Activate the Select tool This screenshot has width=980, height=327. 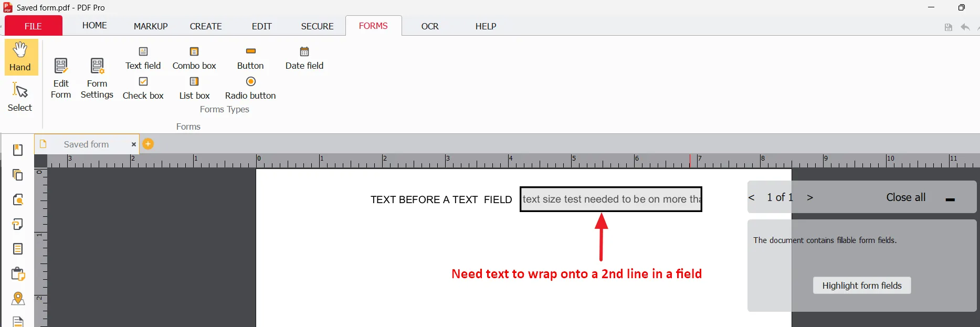point(20,97)
